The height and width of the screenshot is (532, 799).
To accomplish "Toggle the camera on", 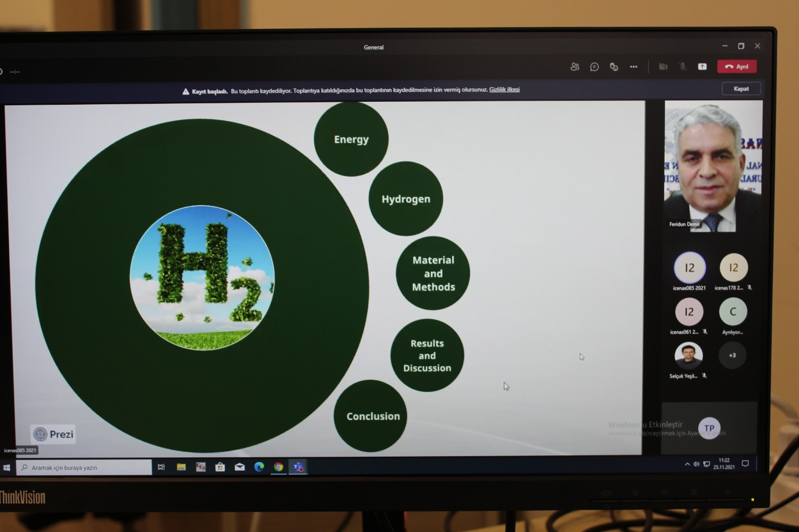I will 663,66.
